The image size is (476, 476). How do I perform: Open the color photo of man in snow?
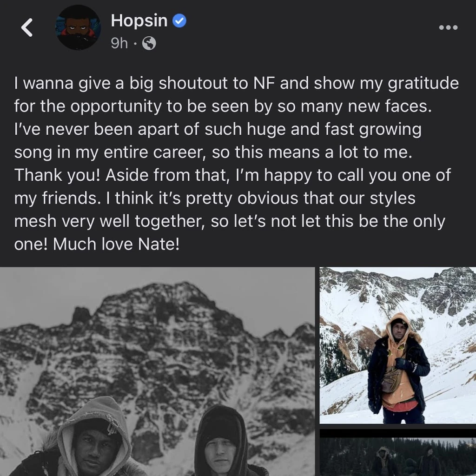point(397,345)
